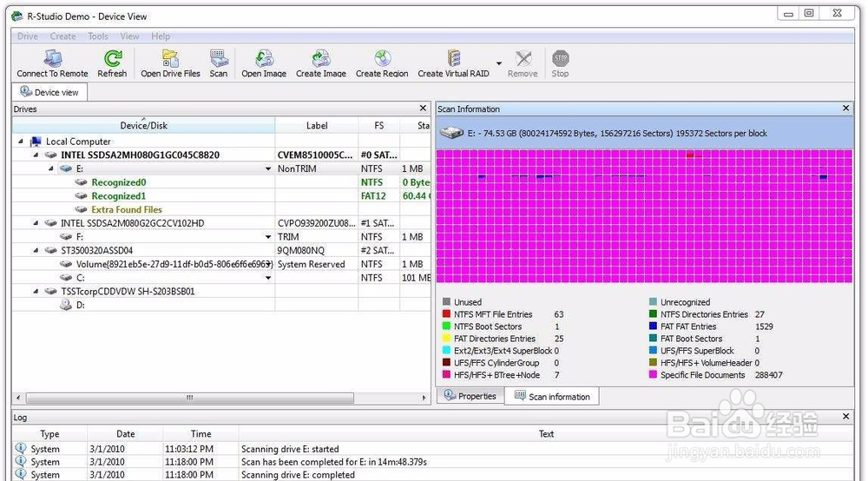
Task: Select the D: optical drive
Action: [220, 305]
